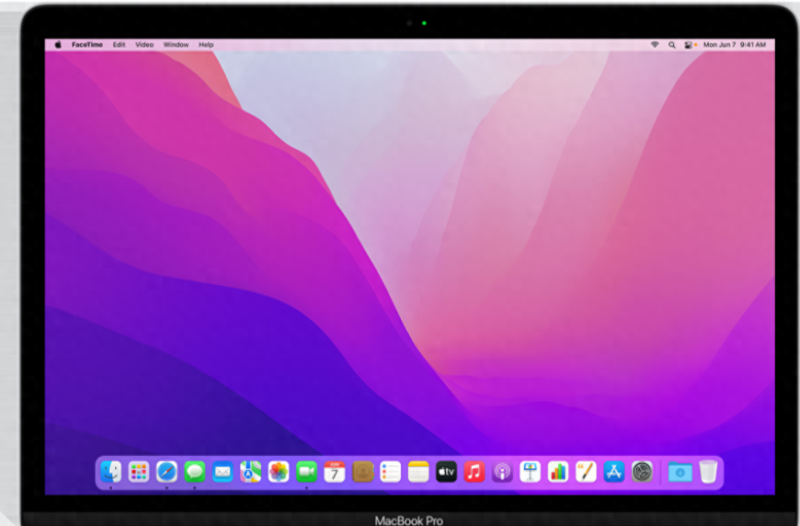Open the Messages app icon
Viewport: 800px width, 526px height.
coord(195,471)
